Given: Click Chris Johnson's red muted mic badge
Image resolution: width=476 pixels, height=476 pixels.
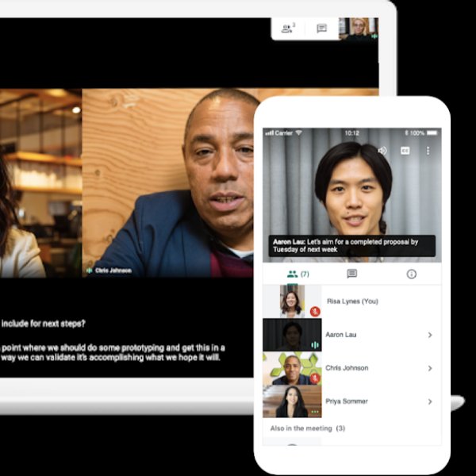Looking at the screenshot, I should pos(315,378).
